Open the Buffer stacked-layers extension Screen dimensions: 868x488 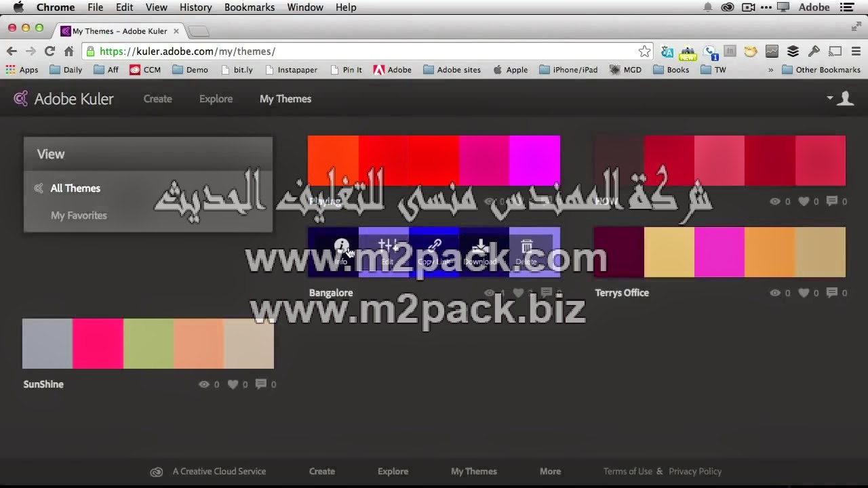[793, 52]
